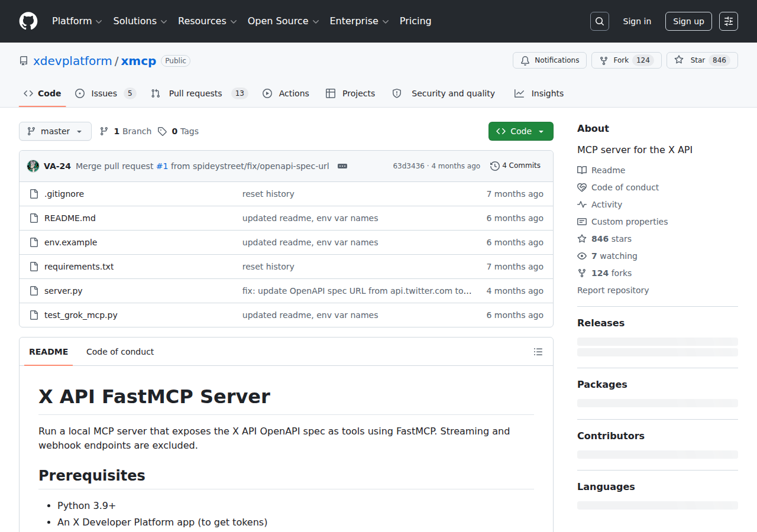Open the 4 Commits history link
This screenshot has height=532, width=757.
point(516,166)
